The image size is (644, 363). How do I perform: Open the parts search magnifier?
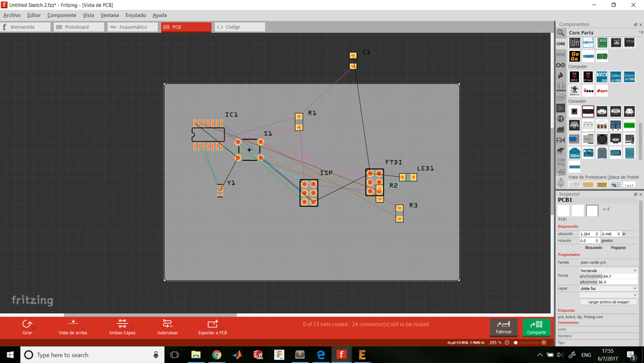pos(561,33)
